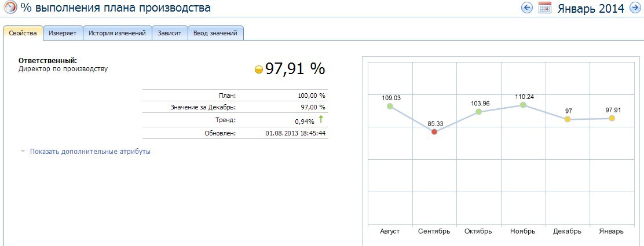Viewport: 644px width, 246px height.
Task: Open the История изменений tab
Action: click(117, 33)
